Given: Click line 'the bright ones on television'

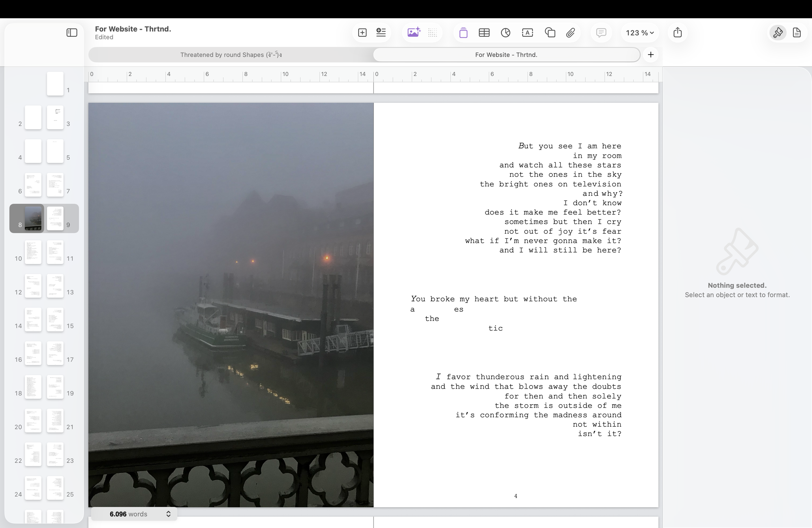Looking at the screenshot, I should click(x=551, y=184).
